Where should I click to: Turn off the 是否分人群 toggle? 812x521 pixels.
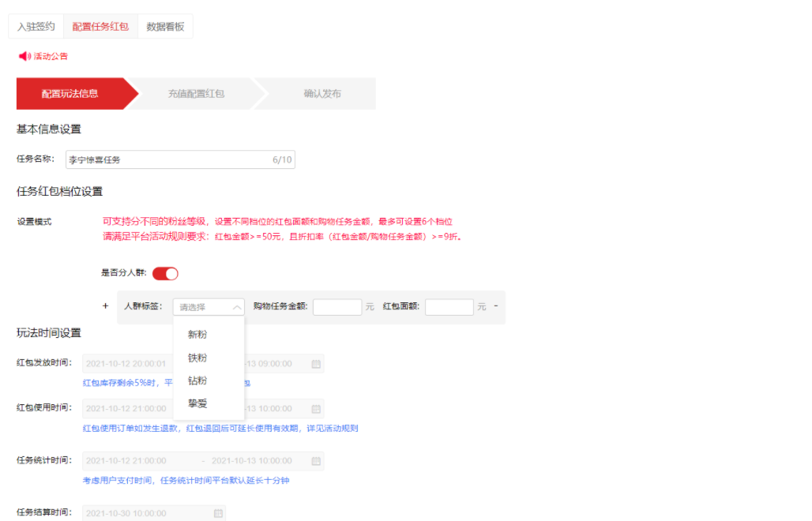[x=166, y=272]
